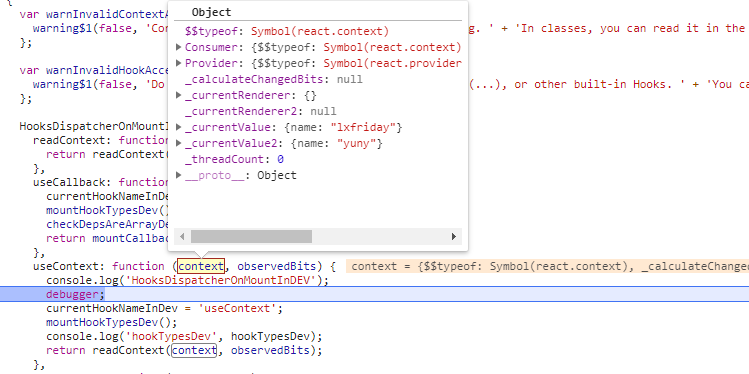Expand the Provider property
This screenshot has height=374, width=749.
179,63
